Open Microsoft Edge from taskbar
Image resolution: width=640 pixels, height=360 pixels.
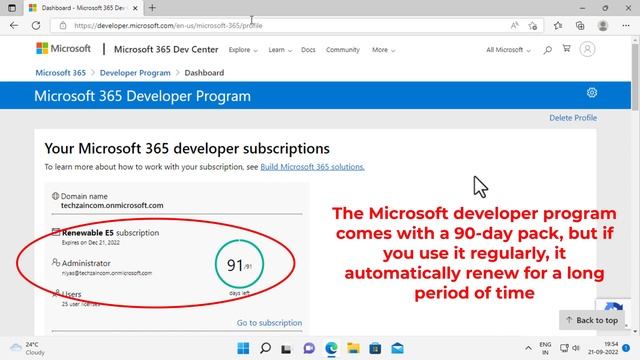coord(331,348)
